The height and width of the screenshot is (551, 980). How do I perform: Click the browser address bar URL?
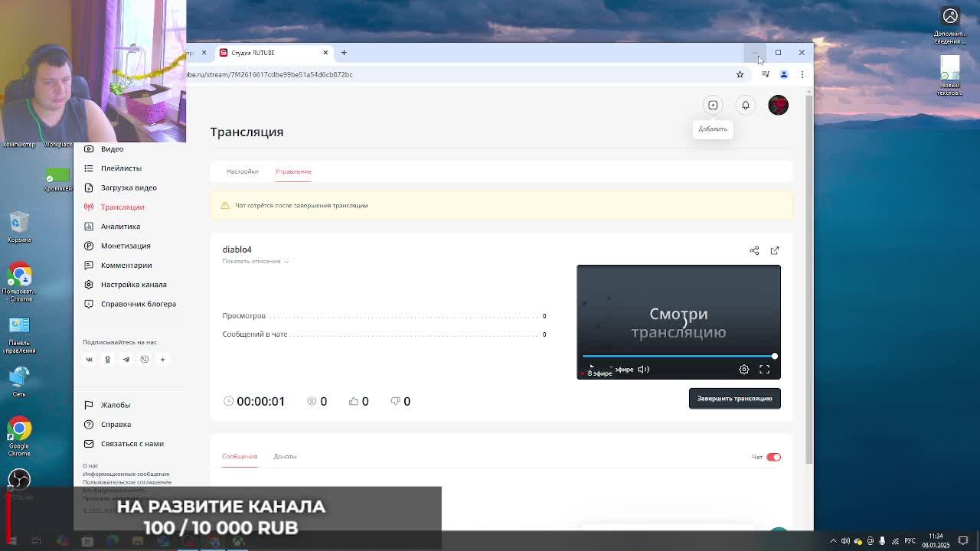tap(269, 74)
